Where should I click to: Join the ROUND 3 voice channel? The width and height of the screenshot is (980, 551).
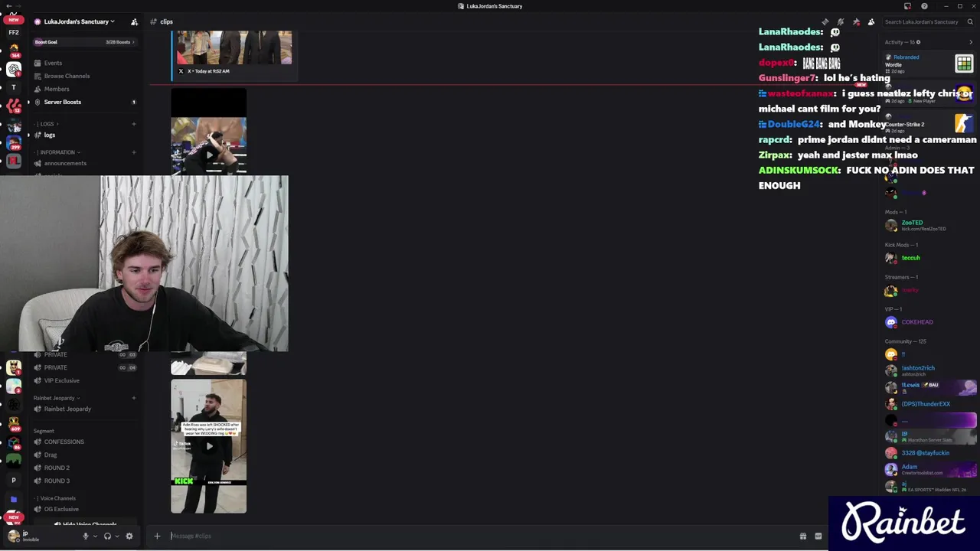pos(84,481)
